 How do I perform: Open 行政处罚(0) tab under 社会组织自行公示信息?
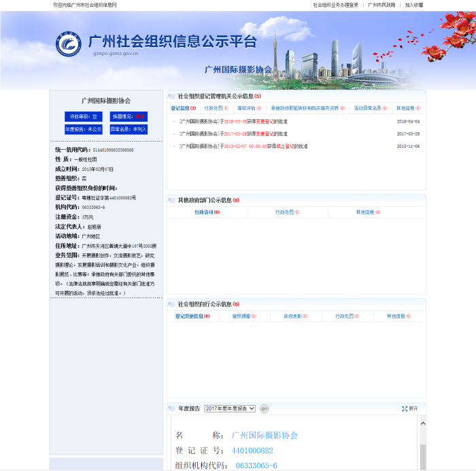[347, 316]
